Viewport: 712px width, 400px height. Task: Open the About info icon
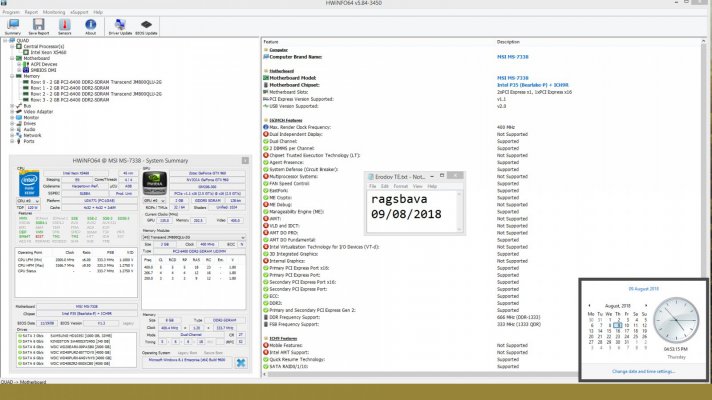(90, 27)
